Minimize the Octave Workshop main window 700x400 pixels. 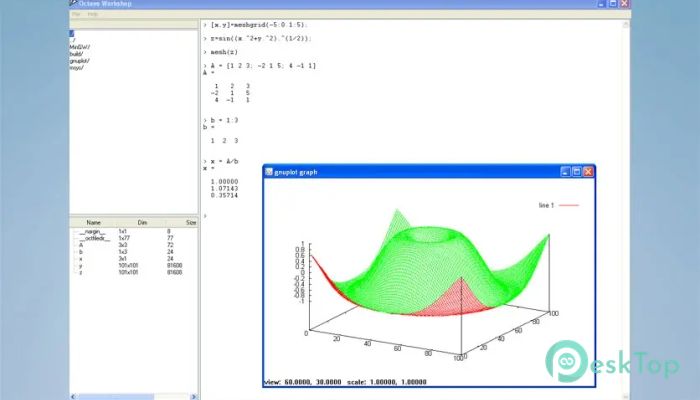601,3
